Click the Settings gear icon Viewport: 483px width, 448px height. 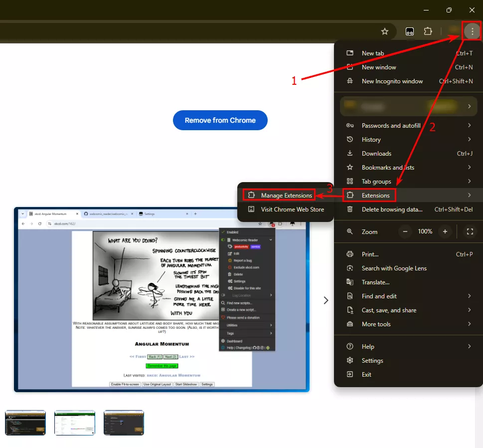tap(349, 360)
